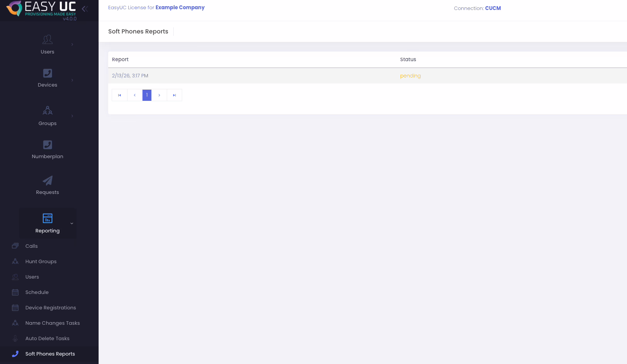Screen dimensions: 627x364
Task: Open the Calls report menu item
Action: click(x=32, y=246)
